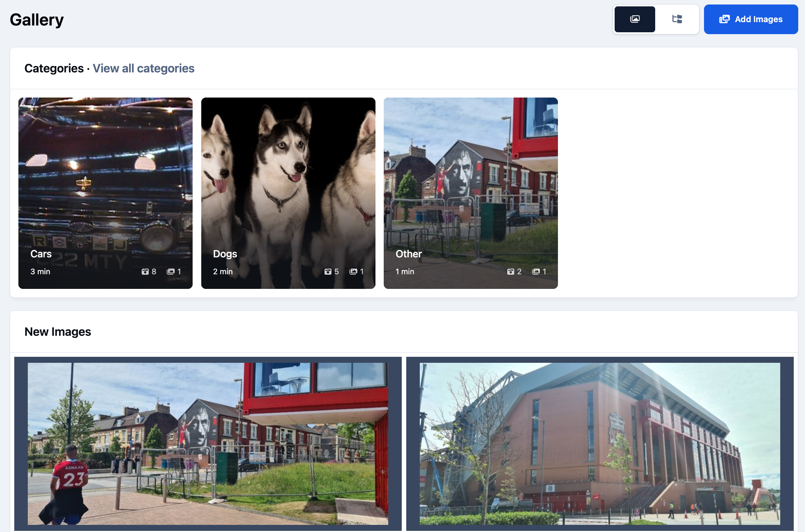Click the '1 min' label on Other
Screen dimensions: 805x532
pos(405,272)
